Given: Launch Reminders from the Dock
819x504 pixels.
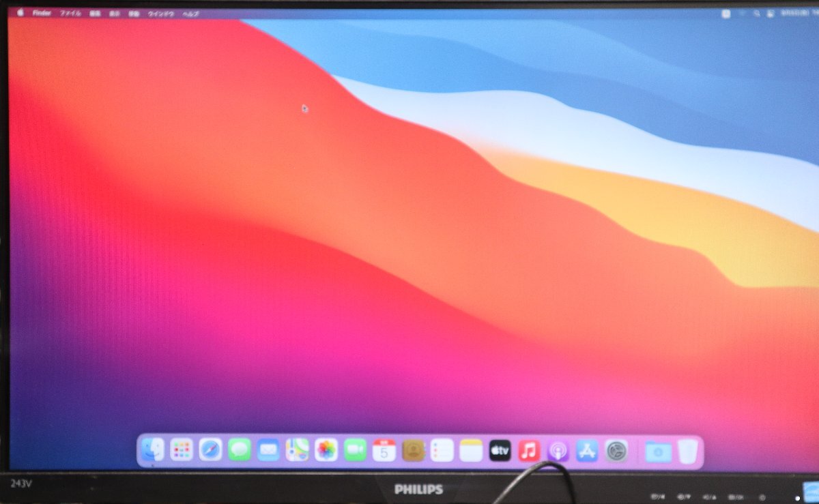Looking at the screenshot, I should (x=442, y=449).
